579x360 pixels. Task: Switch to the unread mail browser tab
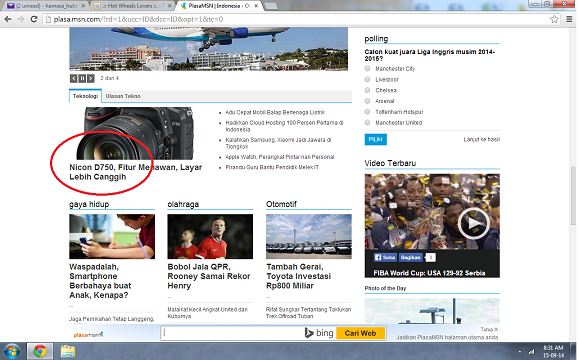pos(46,6)
